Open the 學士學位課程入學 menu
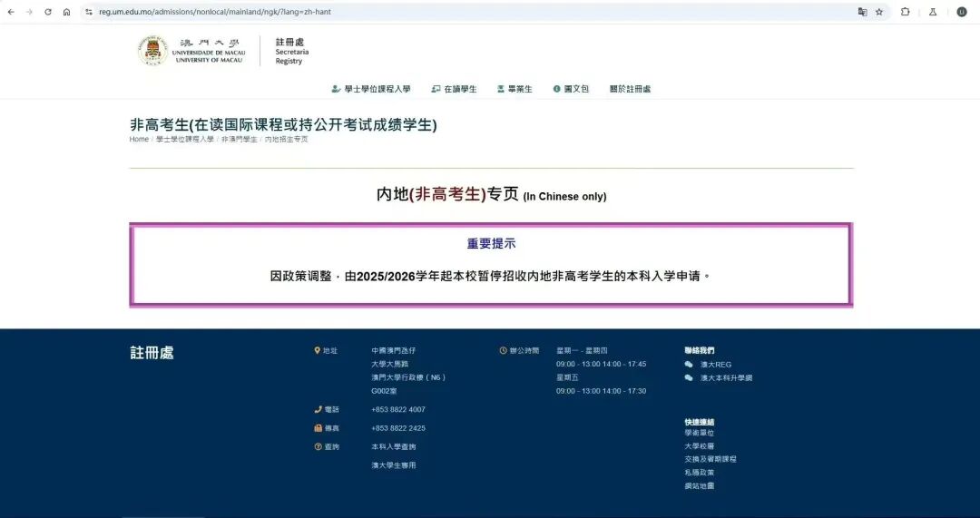Image resolution: width=980 pixels, height=518 pixels. (x=371, y=89)
